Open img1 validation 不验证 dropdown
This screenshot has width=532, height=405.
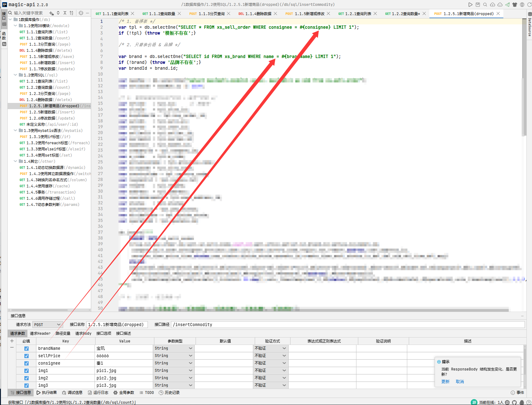click(270, 370)
